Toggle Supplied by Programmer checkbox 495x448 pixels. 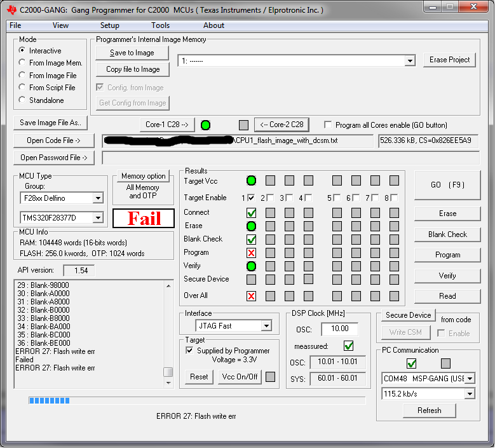(x=189, y=350)
